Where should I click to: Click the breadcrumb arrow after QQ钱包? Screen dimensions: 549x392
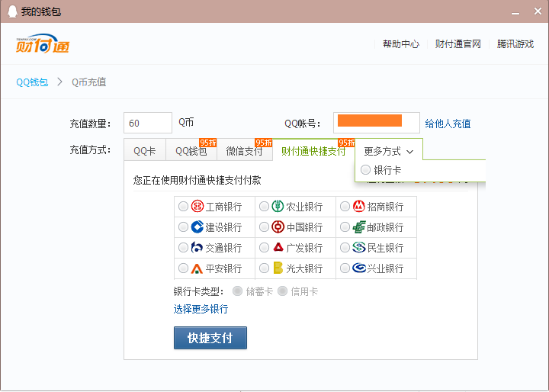(60, 82)
